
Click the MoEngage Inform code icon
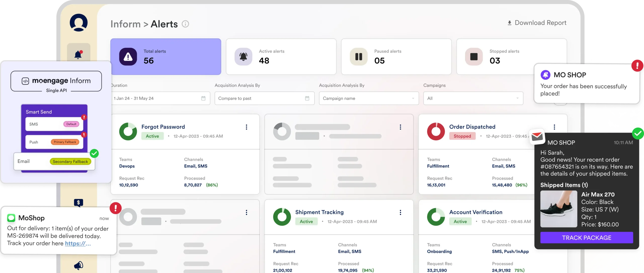coord(25,81)
